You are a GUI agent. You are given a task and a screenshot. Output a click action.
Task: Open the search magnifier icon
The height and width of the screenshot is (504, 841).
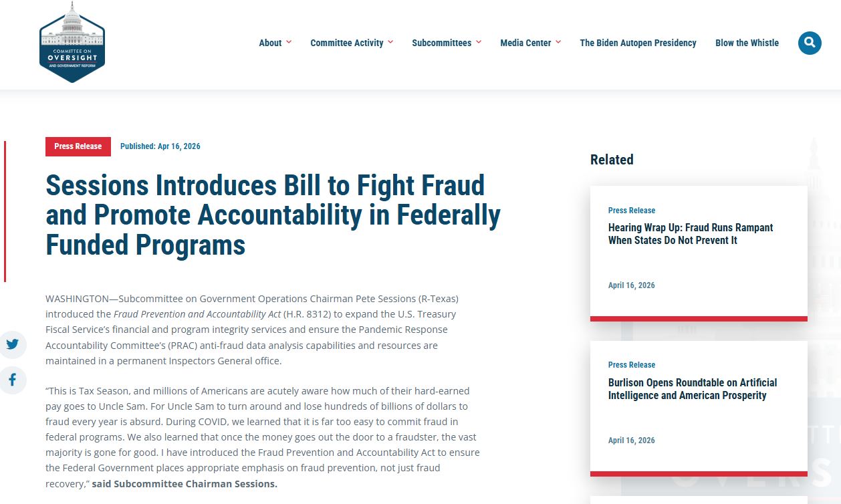810,43
